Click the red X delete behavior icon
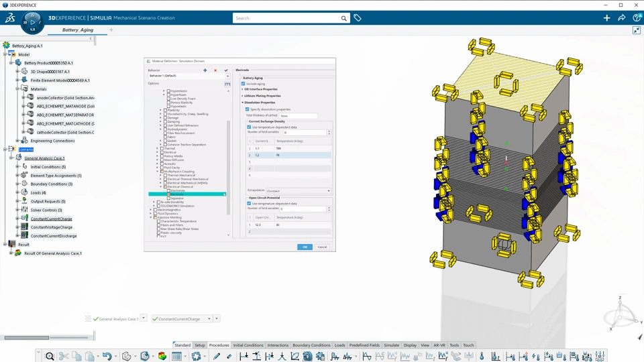Image resolution: width=644 pixels, height=362 pixels. click(215, 70)
